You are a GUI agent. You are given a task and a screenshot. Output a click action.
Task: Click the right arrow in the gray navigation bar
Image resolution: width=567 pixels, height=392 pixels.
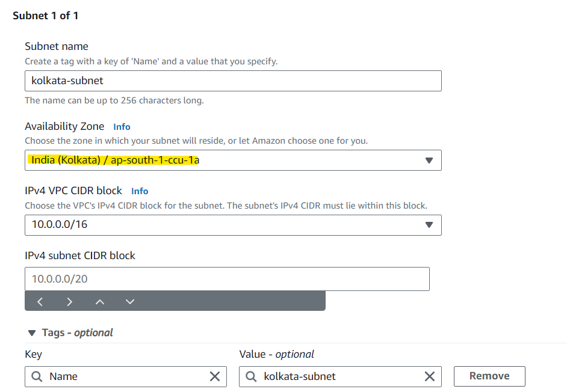(x=70, y=301)
